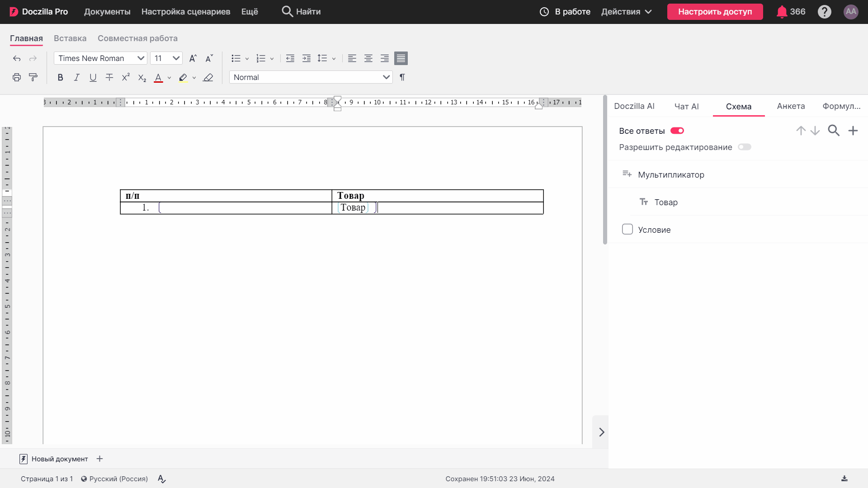868x488 pixels.
Task: Open the Действия dropdown menu
Action: pos(627,12)
